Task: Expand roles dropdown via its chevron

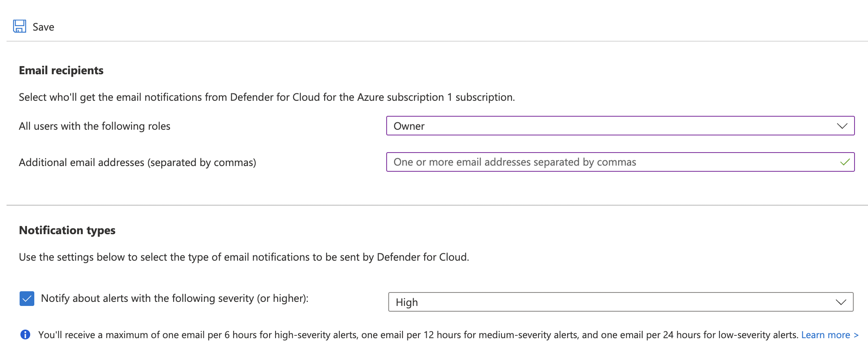Action: pos(842,126)
